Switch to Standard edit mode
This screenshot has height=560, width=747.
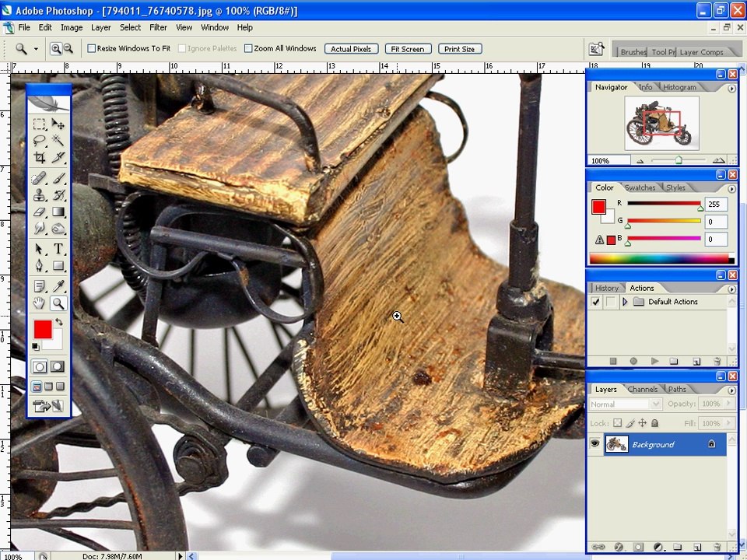[40, 366]
